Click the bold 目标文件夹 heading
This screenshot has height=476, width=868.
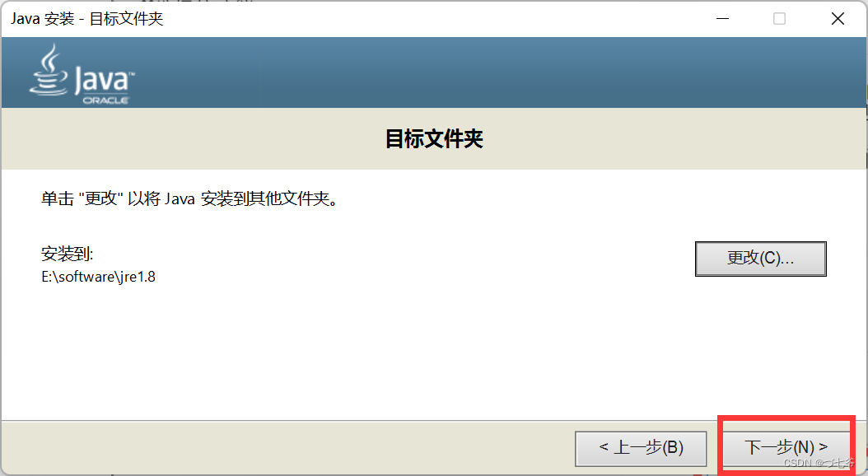click(434, 139)
